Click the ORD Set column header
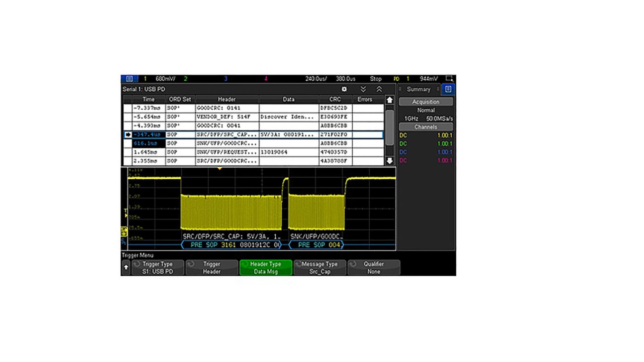 [180, 99]
